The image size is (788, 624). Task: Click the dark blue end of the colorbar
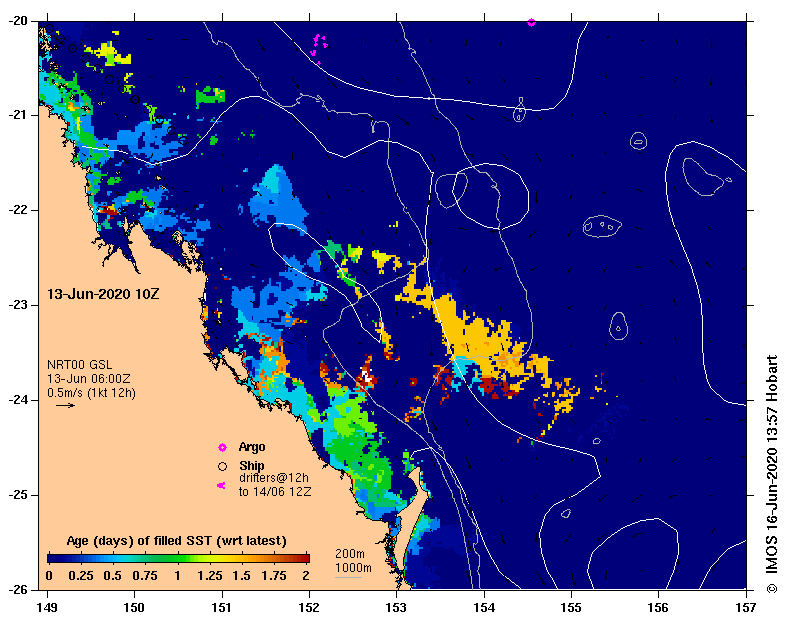(x=54, y=558)
